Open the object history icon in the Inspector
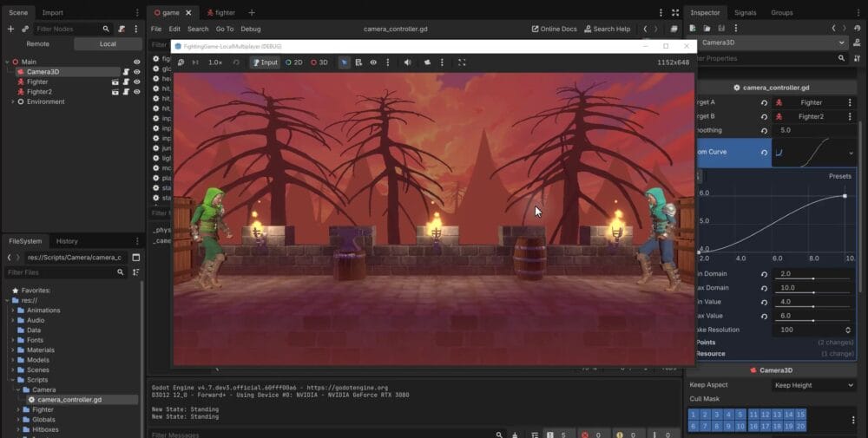The image size is (868, 438). click(858, 29)
